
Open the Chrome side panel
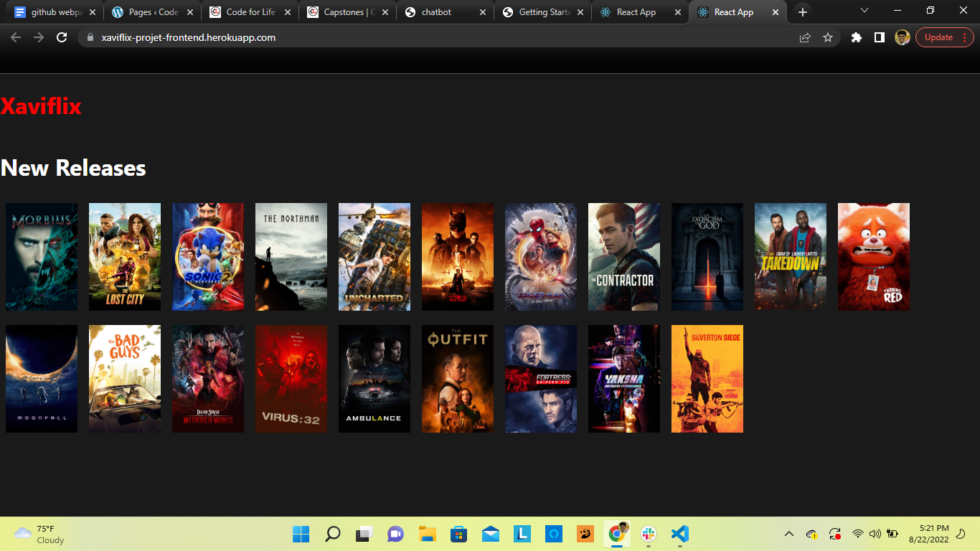click(880, 37)
